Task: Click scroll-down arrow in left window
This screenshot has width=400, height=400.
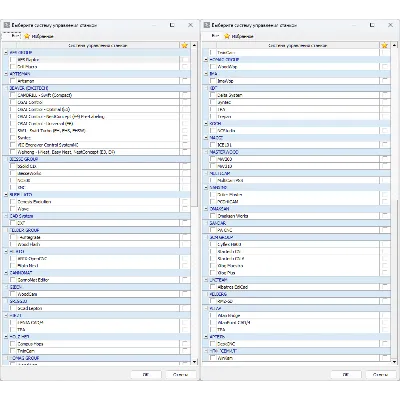Action: coord(195,362)
